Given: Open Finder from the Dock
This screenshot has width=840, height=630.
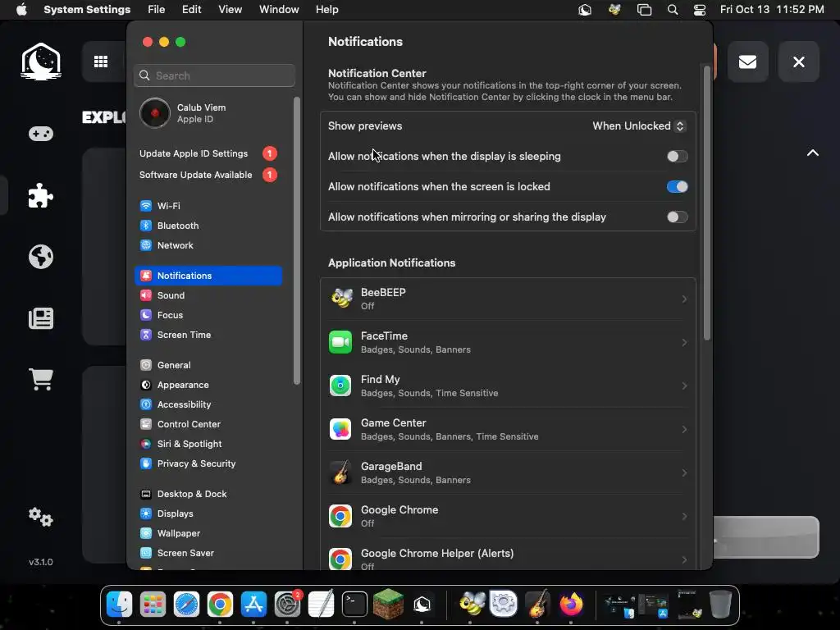Looking at the screenshot, I should tap(119, 605).
